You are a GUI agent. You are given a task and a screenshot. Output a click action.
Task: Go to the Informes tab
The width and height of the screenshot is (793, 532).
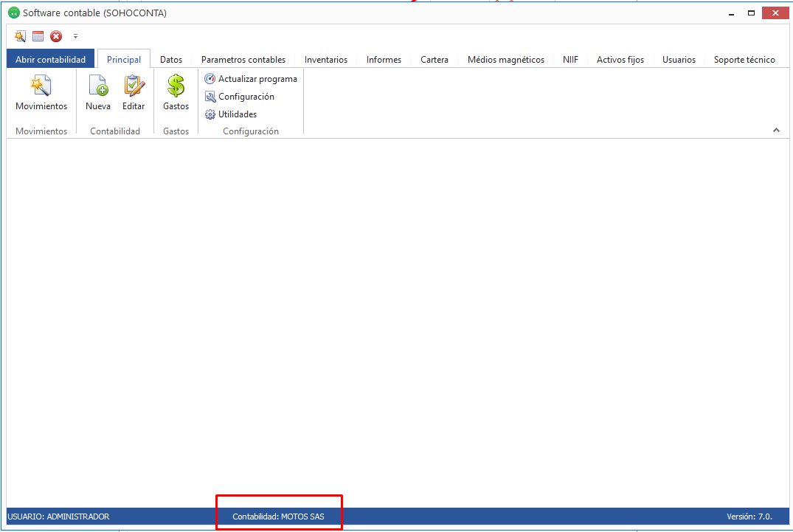[384, 60]
